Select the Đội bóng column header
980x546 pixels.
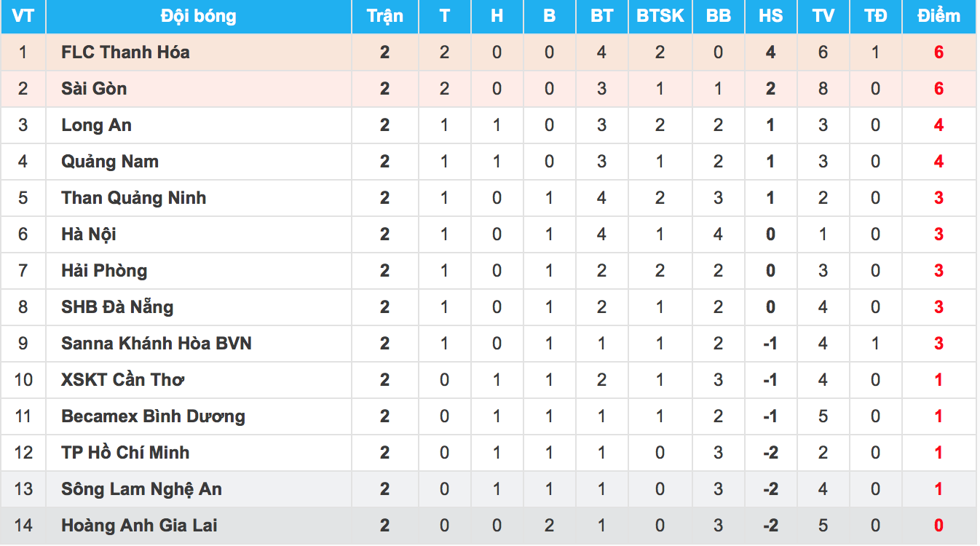(198, 16)
